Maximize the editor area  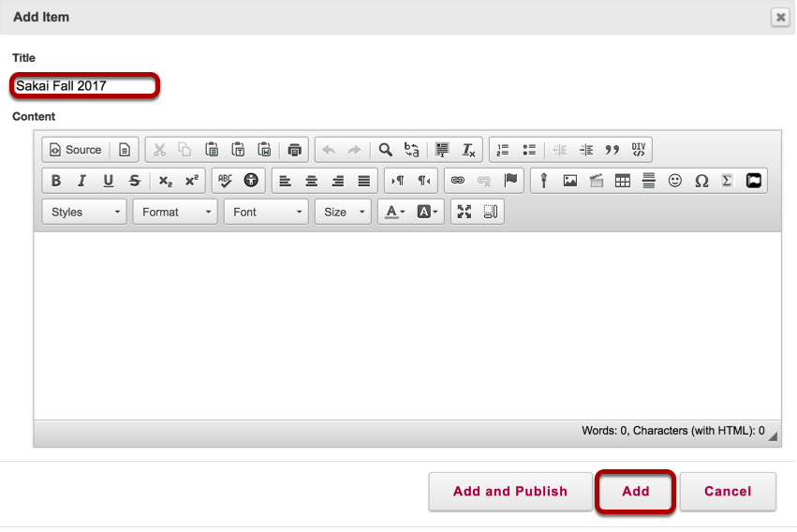coord(465,212)
